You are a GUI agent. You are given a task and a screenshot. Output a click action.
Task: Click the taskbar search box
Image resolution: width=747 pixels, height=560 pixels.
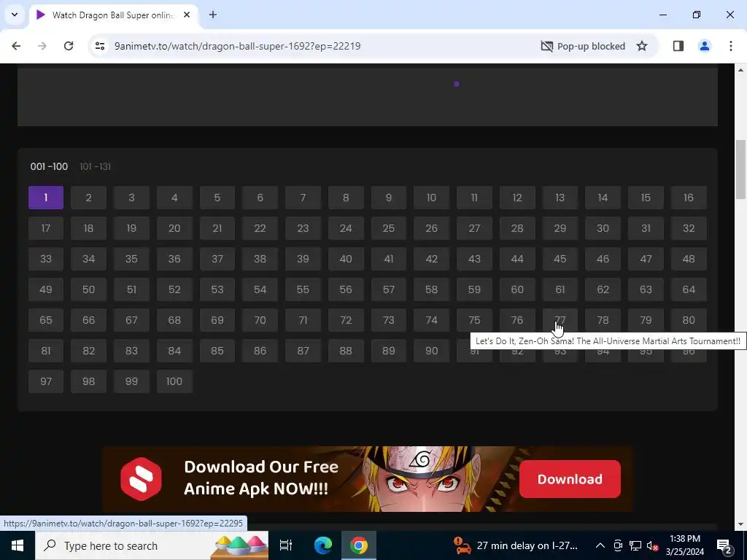coord(152,545)
